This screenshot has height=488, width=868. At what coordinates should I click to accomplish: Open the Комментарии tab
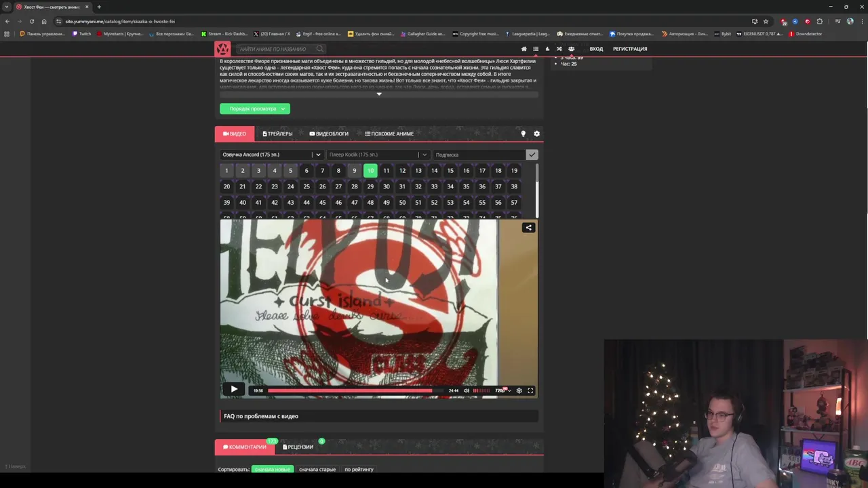[x=244, y=447]
